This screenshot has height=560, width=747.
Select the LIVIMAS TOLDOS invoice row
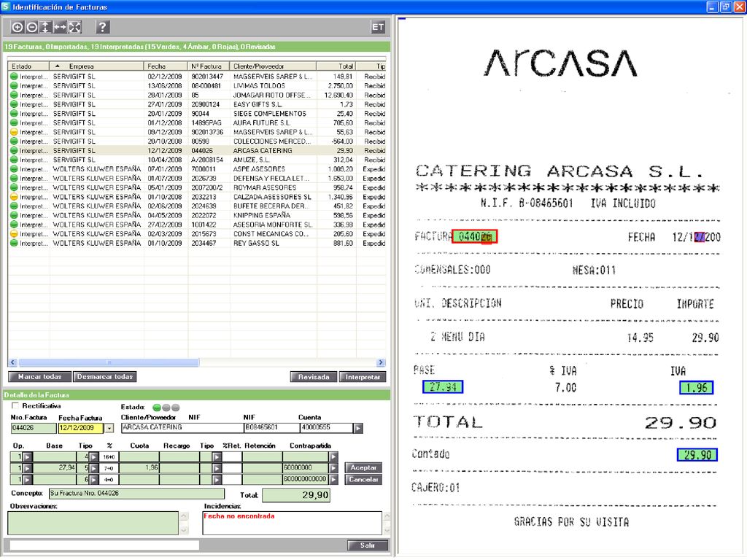pos(197,86)
